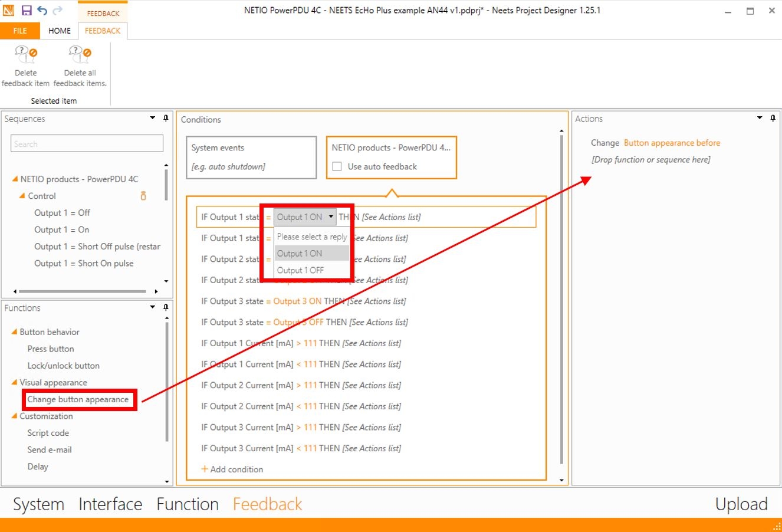This screenshot has width=782, height=532.
Task: Select the Press button function
Action: (x=51, y=349)
